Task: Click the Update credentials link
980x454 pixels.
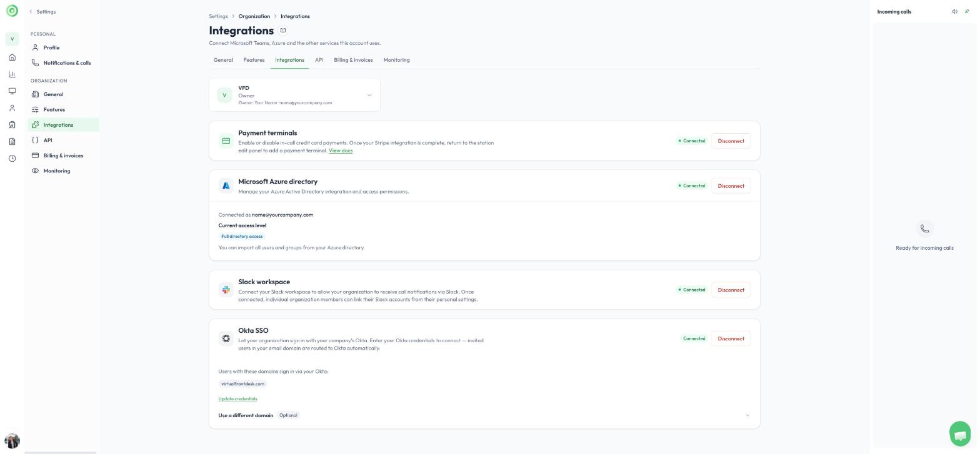Action: [x=237, y=399]
